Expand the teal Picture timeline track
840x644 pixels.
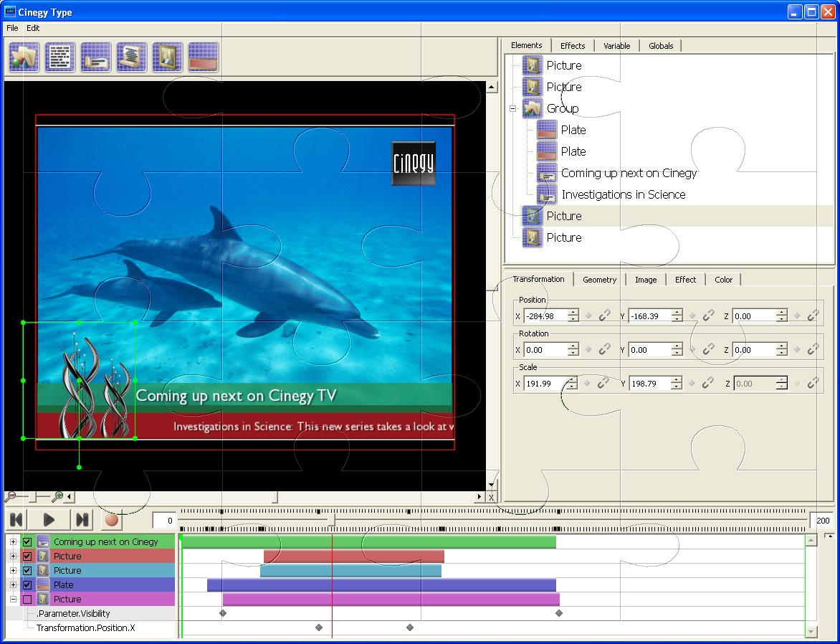tap(14, 571)
